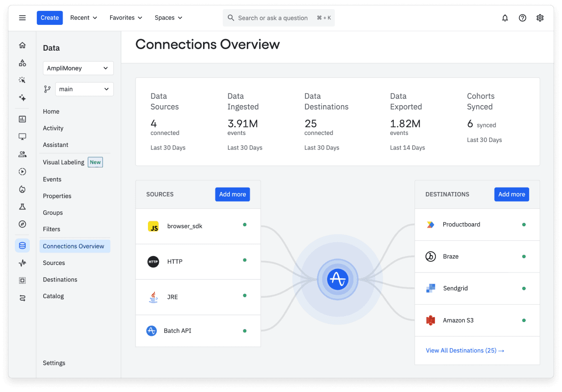Click Add more in the Sources panel
The width and height of the screenshot is (562, 392).
click(x=232, y=194)
